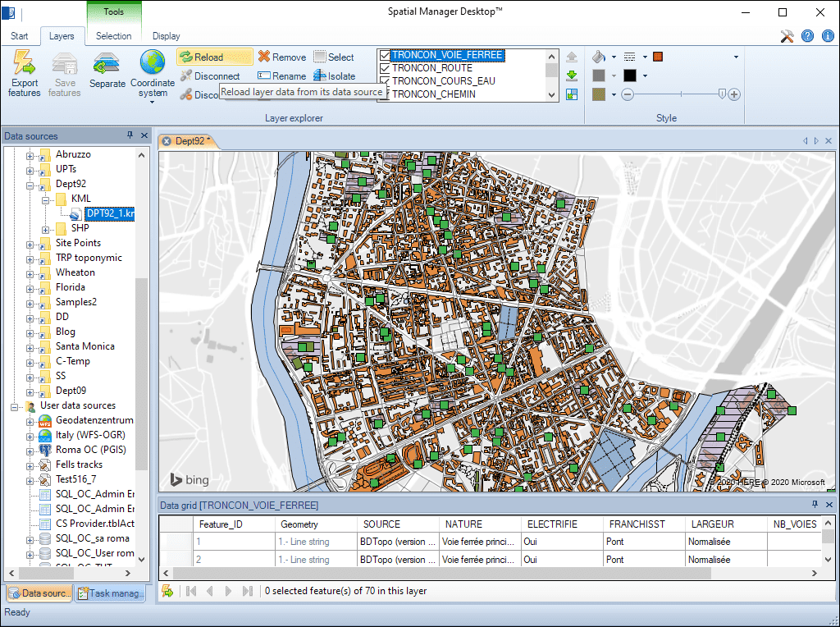This screenshot has height=627, width=840.
Task: Move the layer down with green arrow
Action: pos(572,76)
